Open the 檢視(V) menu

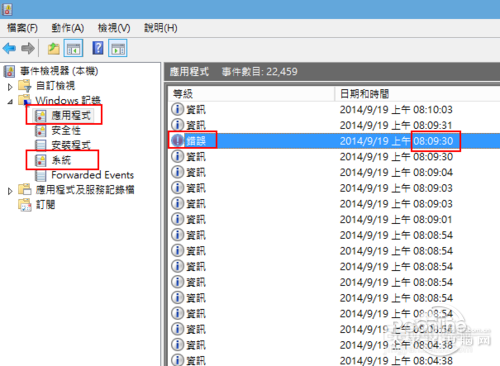tap(114, 28)
